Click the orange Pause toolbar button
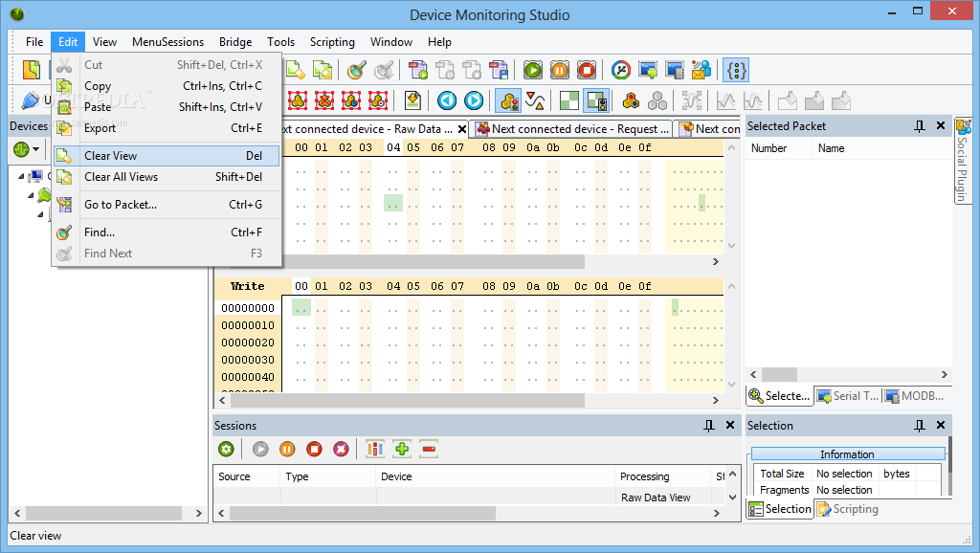The image size is (980, 553). click(x=560, y=70)
